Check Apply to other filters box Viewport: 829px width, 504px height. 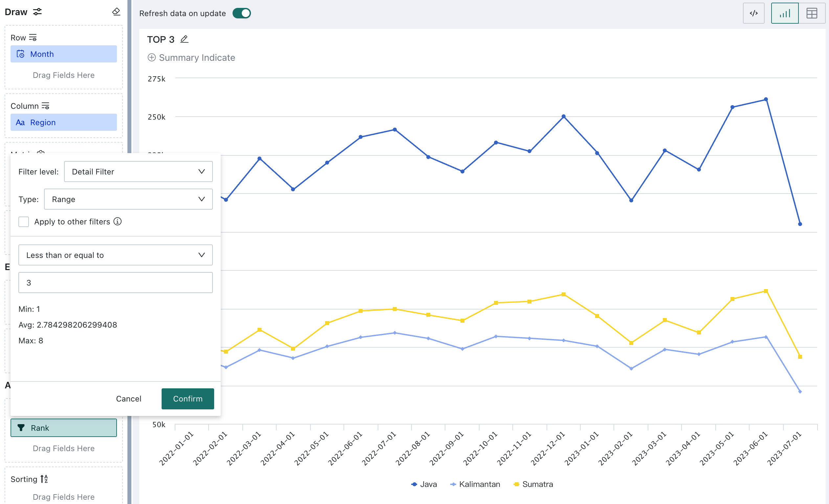24,222
